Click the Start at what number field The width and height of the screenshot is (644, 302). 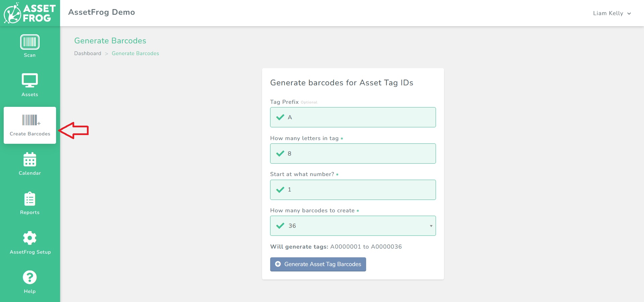(353, 189)
